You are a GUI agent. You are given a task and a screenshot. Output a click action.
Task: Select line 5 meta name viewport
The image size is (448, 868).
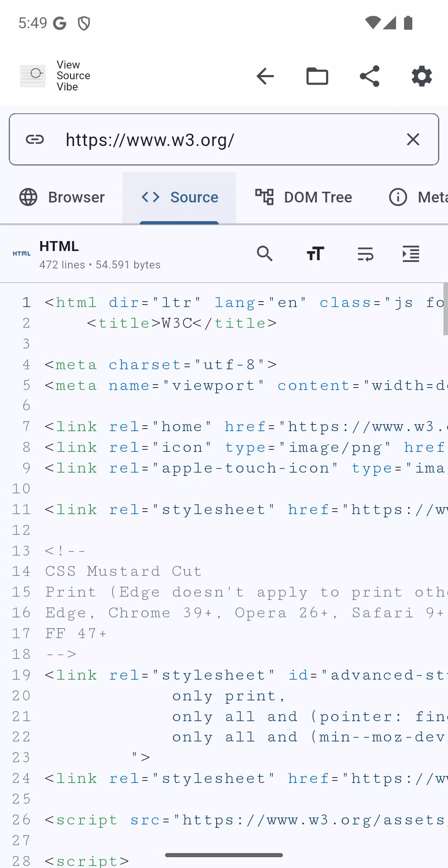(x=246, y=385)
